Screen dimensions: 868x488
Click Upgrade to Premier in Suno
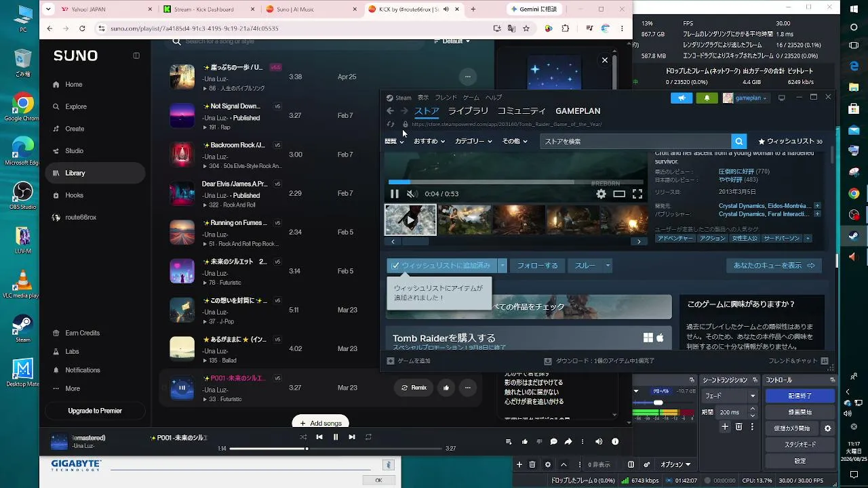95,411
